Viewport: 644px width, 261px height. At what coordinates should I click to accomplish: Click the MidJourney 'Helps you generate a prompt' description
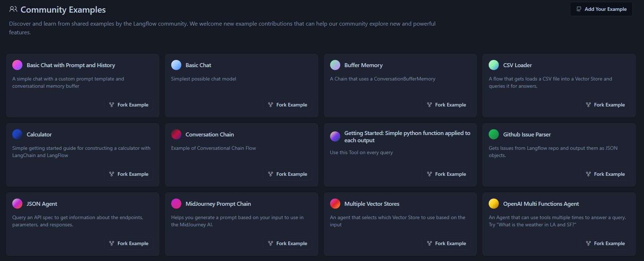(x=237, y=221)
